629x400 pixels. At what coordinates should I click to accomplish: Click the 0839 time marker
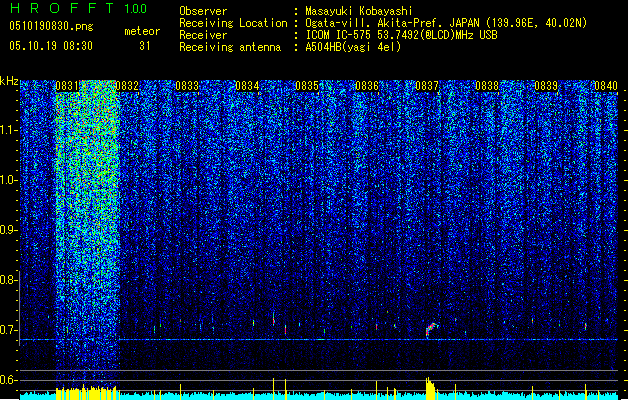(x=546, y=86)
